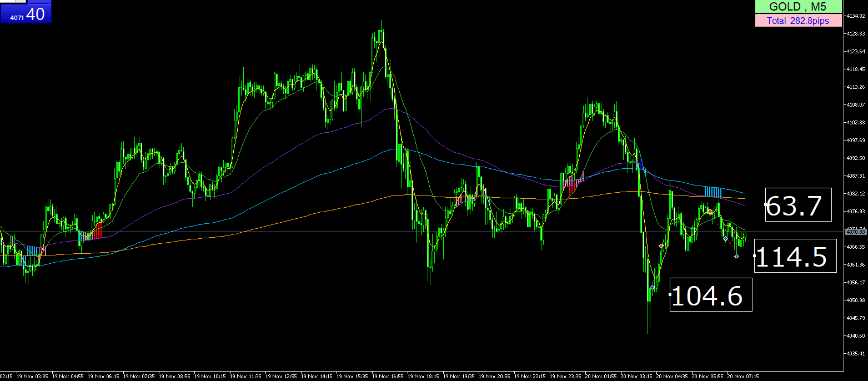Click price axis label 4097.69

[857, 141]
